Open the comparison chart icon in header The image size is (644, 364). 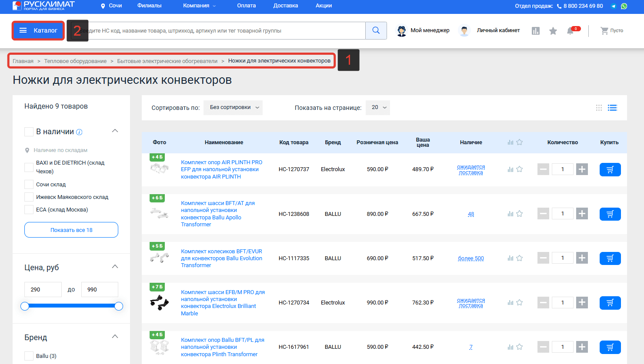(536, 31)
